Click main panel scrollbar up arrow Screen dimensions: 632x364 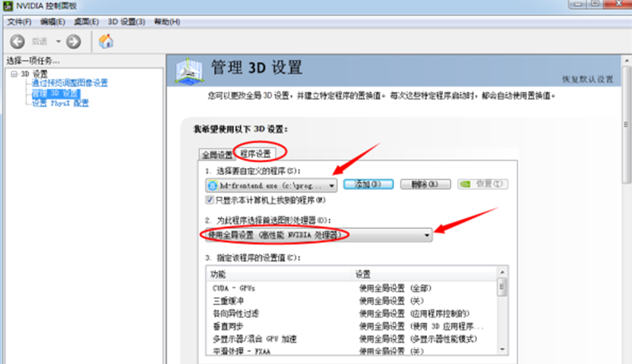point(626,61)
